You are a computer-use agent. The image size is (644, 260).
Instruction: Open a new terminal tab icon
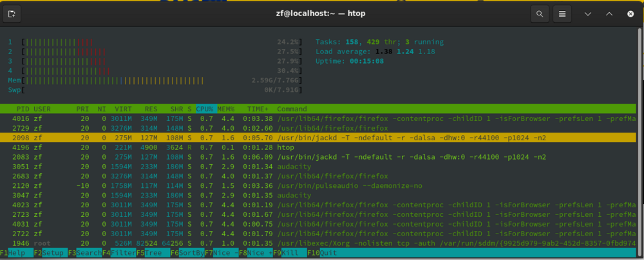pos(12,14)
